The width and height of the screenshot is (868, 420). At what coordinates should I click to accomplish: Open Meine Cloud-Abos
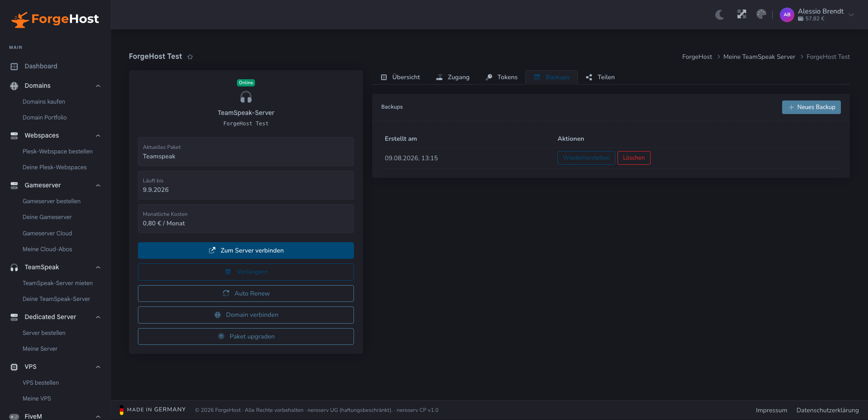47,249
